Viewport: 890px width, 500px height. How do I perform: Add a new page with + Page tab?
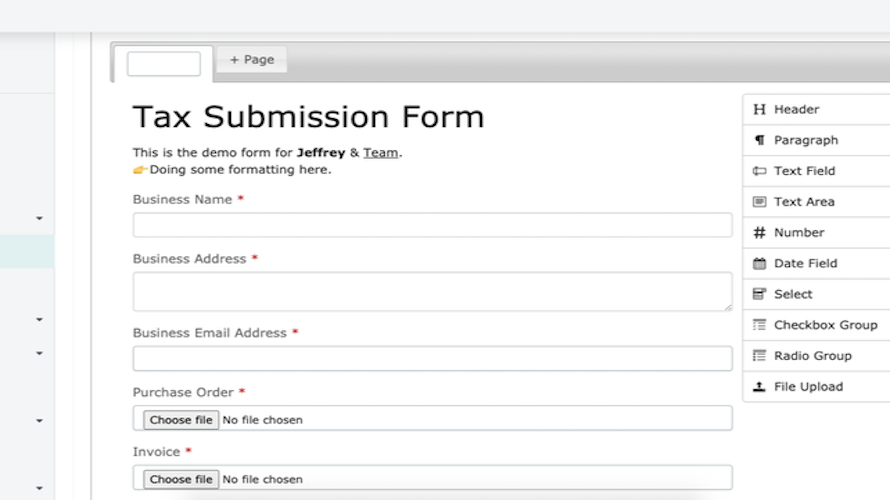coord(251,60)
